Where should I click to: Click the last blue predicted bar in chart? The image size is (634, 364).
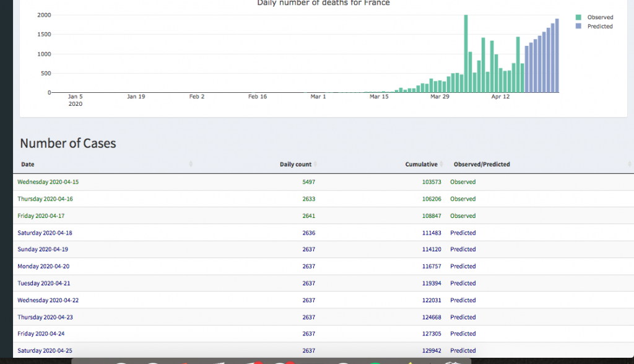(557, 56)
